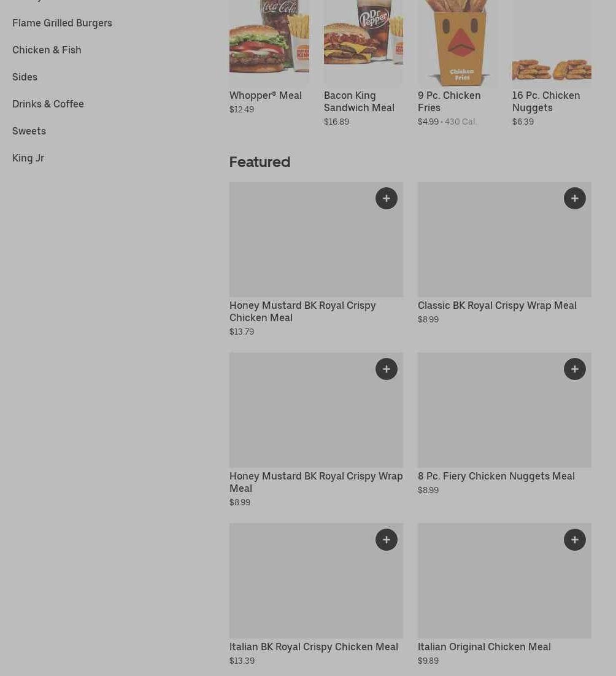Image resolution: width=616 pixels, height=676 pixels.
Task: Go to Sides menu section
Action: coord(25,77)
